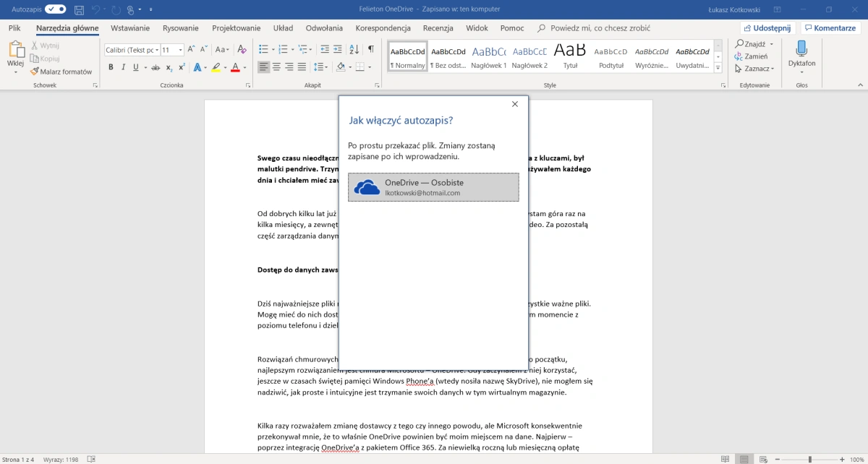The width and height of the screenshot is (868, 464).
Task: Expand the Wklej paste options arrow
Action: [16, 71]
